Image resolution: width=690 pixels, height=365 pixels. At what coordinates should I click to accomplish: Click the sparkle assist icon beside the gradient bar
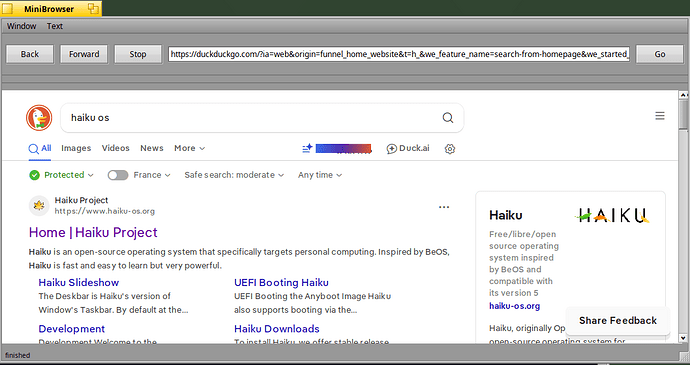click(x=307, y=148)
